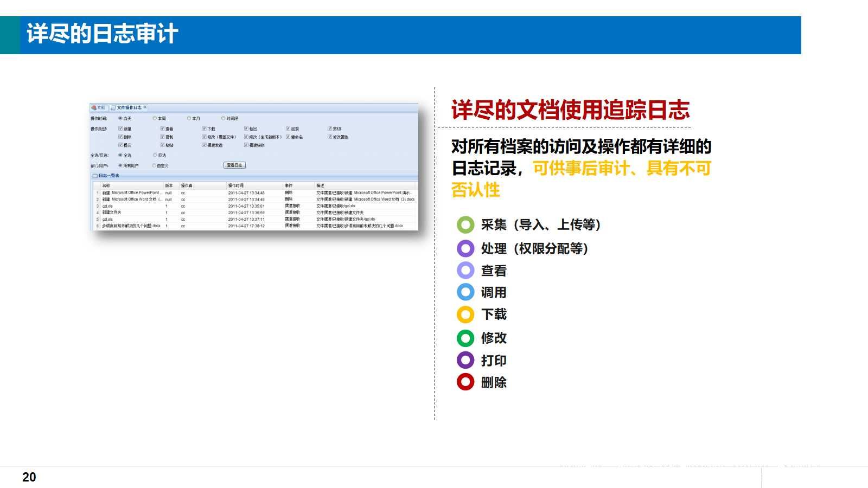Screen dimensions: 868x488
Task: Open the first tab with red icon
Action: click(99, 107)
